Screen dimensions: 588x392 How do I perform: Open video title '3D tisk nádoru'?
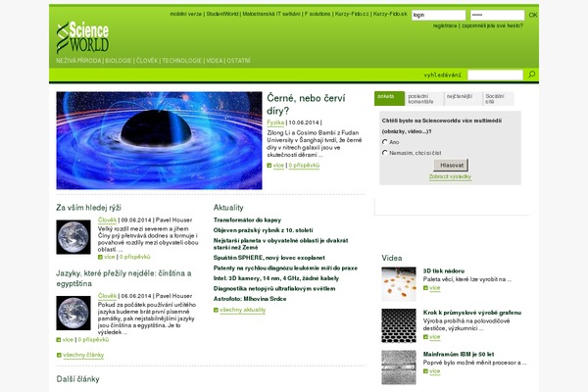[444, 270]
